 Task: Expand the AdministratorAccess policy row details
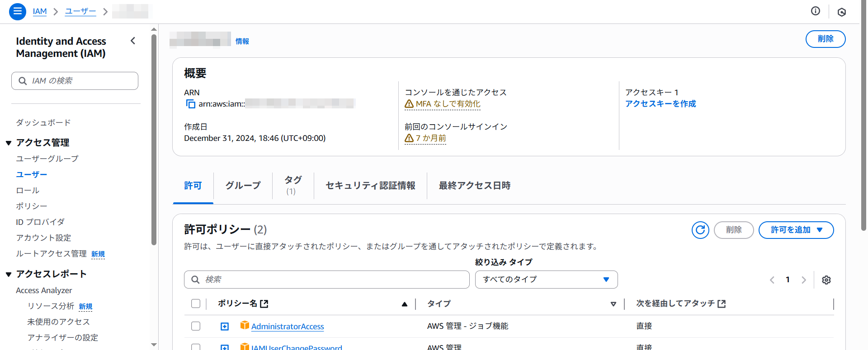(x=225, y=327)
